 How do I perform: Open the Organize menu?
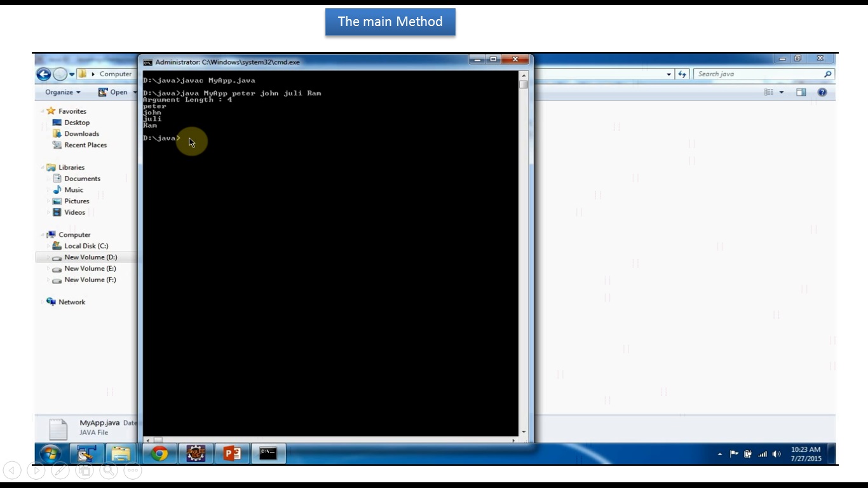point(60,91)
